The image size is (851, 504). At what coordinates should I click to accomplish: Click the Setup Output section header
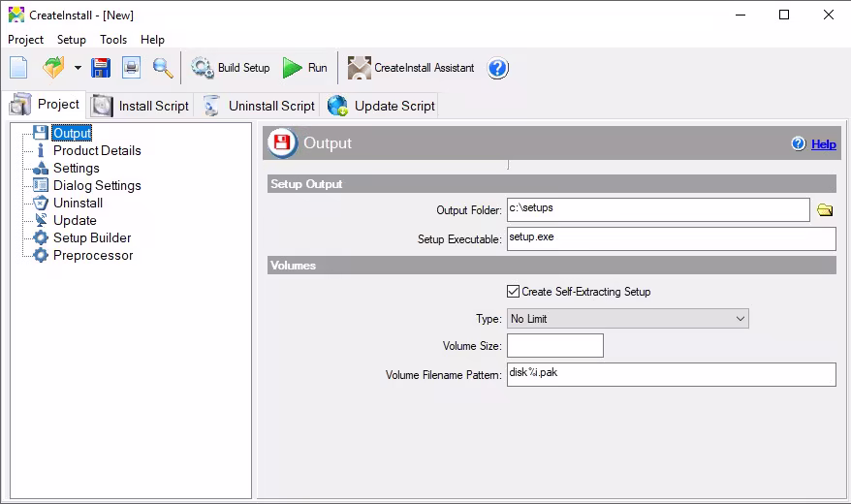tap(552, 184)
